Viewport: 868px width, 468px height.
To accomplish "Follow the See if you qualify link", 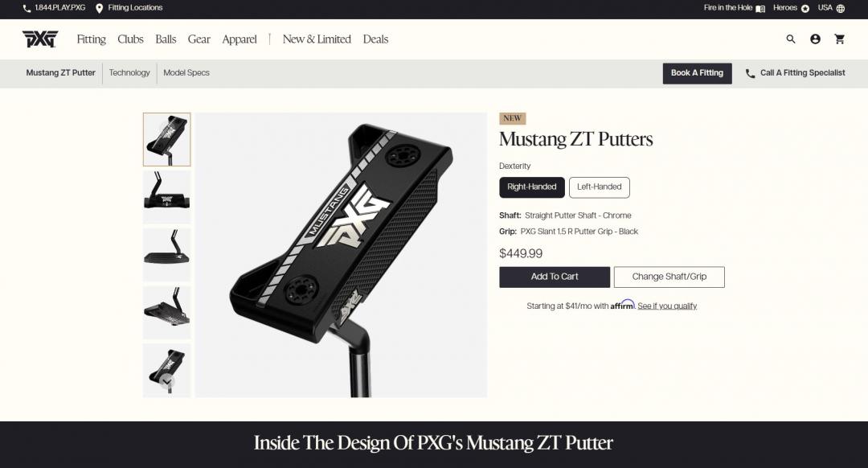I will [667, 306].
